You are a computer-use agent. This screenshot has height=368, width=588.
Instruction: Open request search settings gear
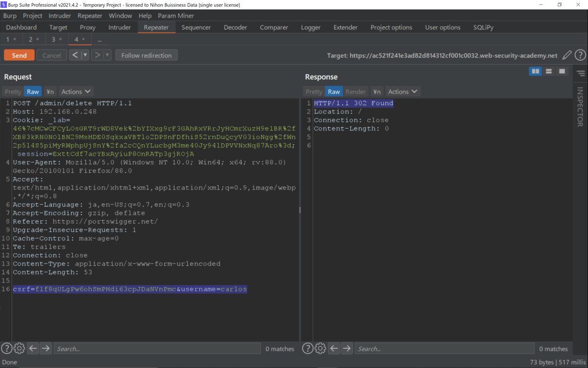pyautogui.click(x=19, y=348)
